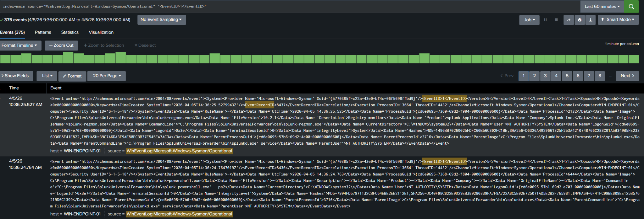Click timestamp 10:36:24.764 AM
The image size is (644, 219).
[25, 168]
